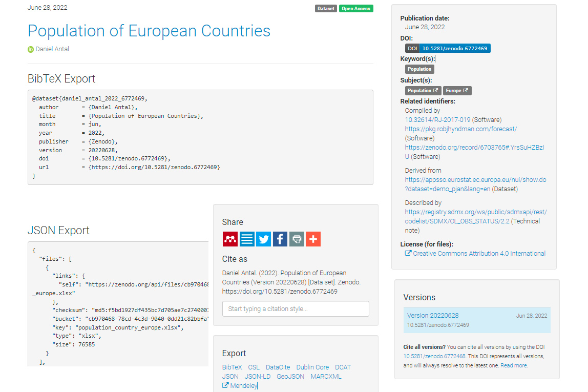Export record as BibTeX
The height and width of the screenshot is (392, 588).
[232, 367]
